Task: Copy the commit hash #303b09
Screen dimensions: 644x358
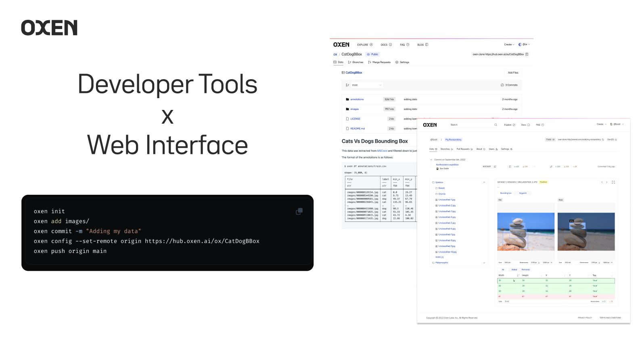Action: (495, 166)
